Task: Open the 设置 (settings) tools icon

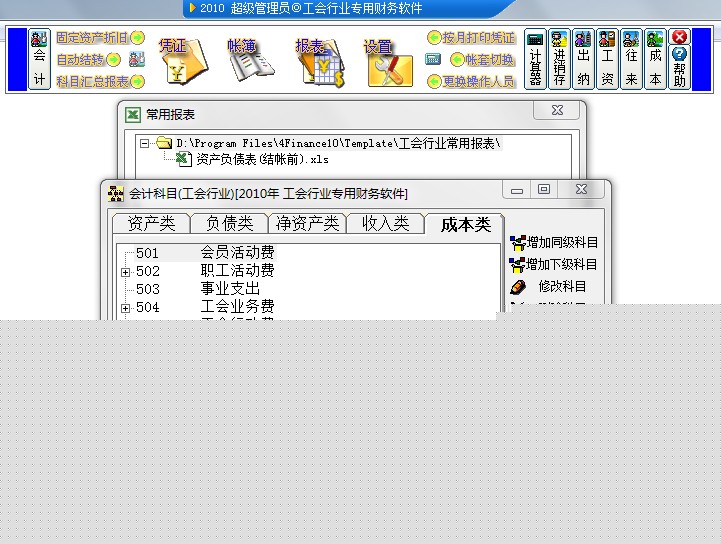Action: (387, 62)
